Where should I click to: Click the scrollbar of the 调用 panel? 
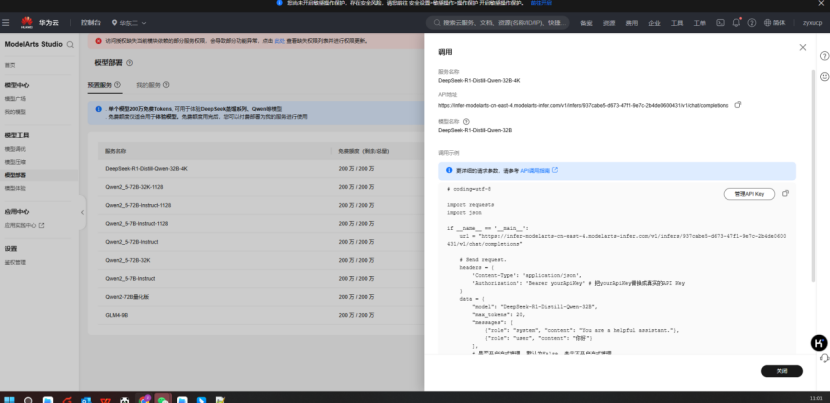[x=814, y=175]
